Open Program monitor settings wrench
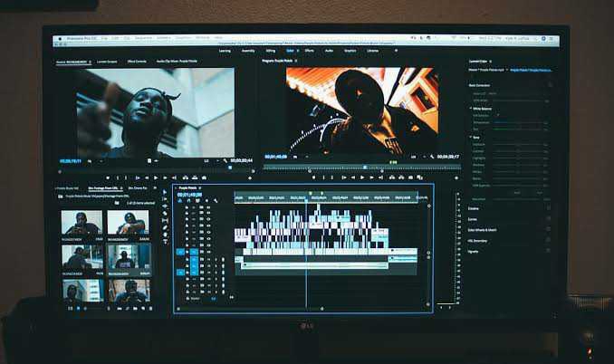The height and width of the screenshot is (364, 614). coord(432,157)
